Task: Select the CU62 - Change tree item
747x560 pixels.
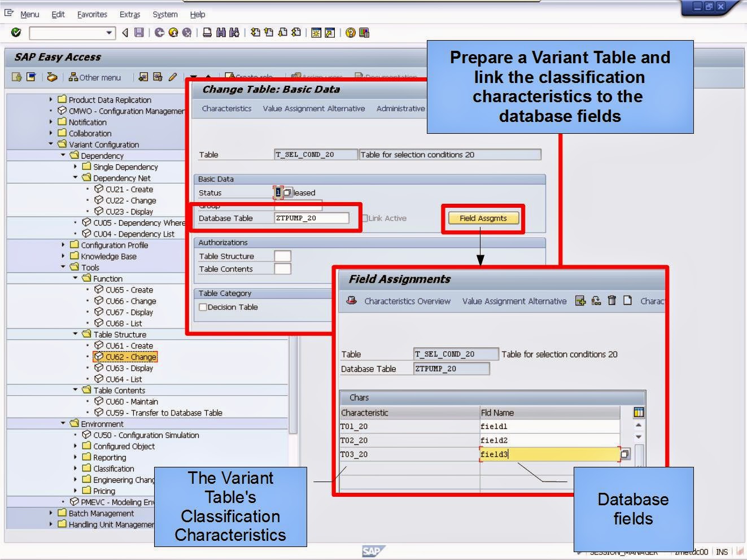Action: tap(125, 357)
